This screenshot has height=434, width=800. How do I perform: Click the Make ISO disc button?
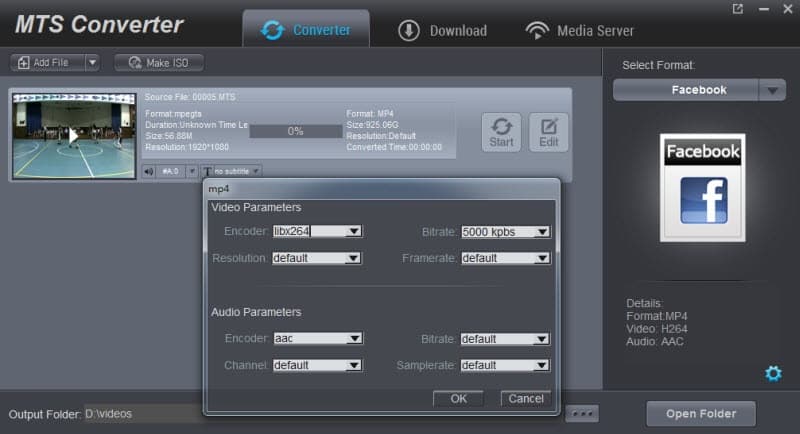point(159,63)
